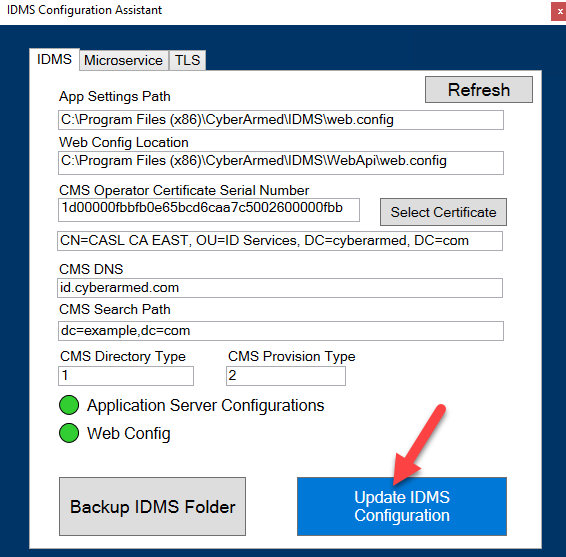Click green Application Server Configurations status indicator

click(x=69, y=405)
